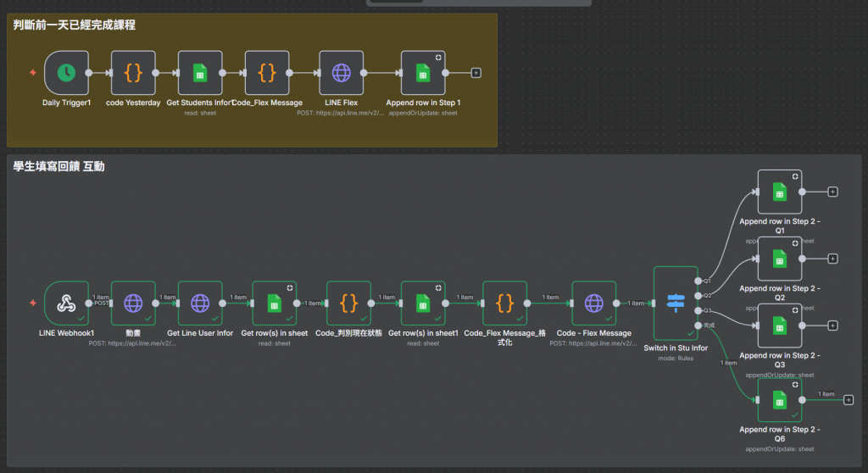Viewport: 868px width, 473px height.
Task: Click the 'mode: Rules' subtitle text
Action: pos(676,359)
